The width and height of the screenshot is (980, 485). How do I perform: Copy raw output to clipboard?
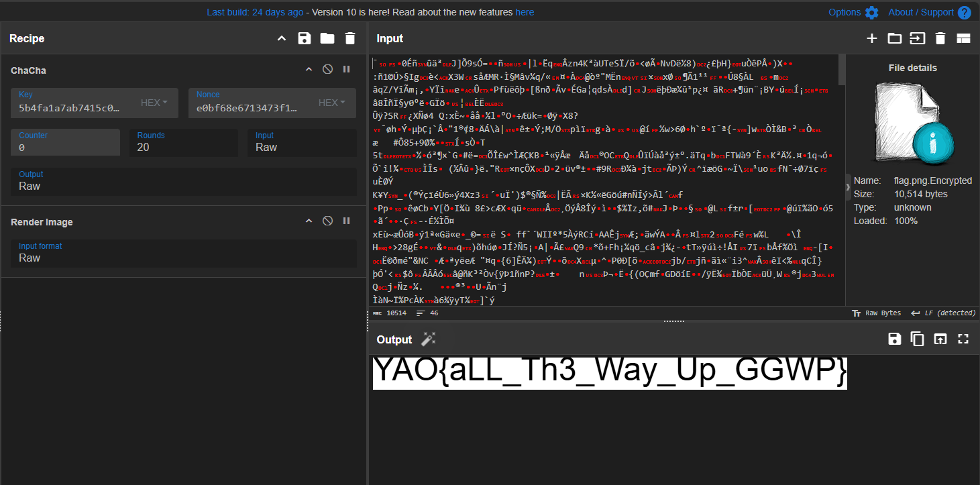tap(917, 339)
